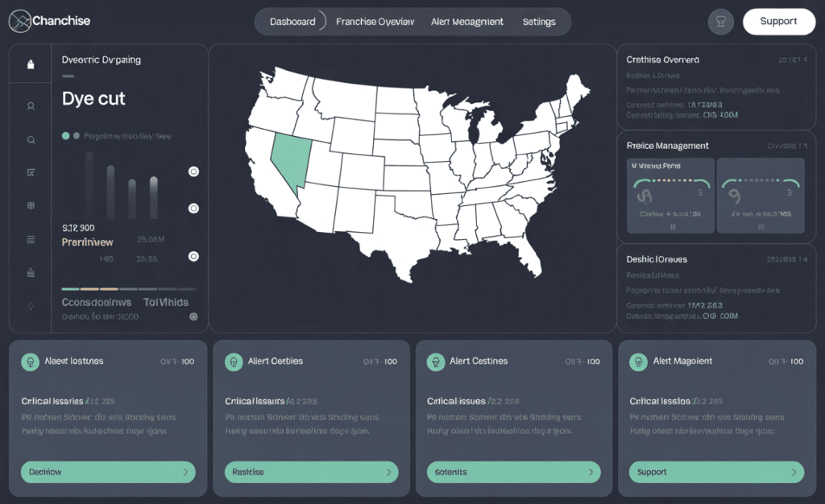This screenshot has height=504, width=825.
Task: Open the Settings menu item
Action: click(x=539, y=22)
